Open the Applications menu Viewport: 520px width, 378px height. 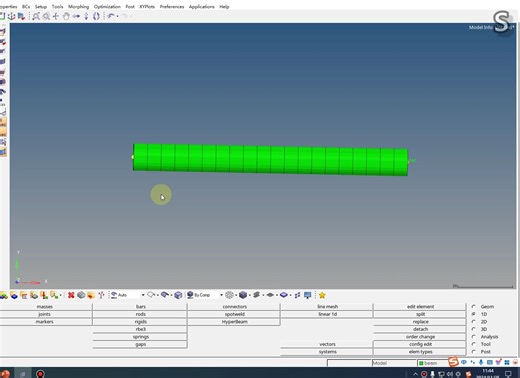click(x=202, y=6)
